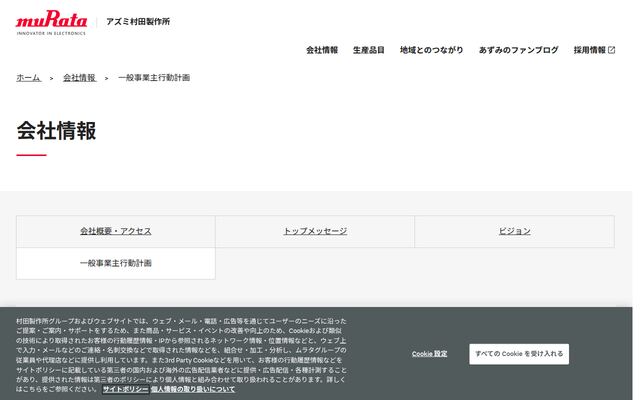
Task: Click the アズミ村田製作所 site name text
Action: pyautogui.click(x=138, y=22)
